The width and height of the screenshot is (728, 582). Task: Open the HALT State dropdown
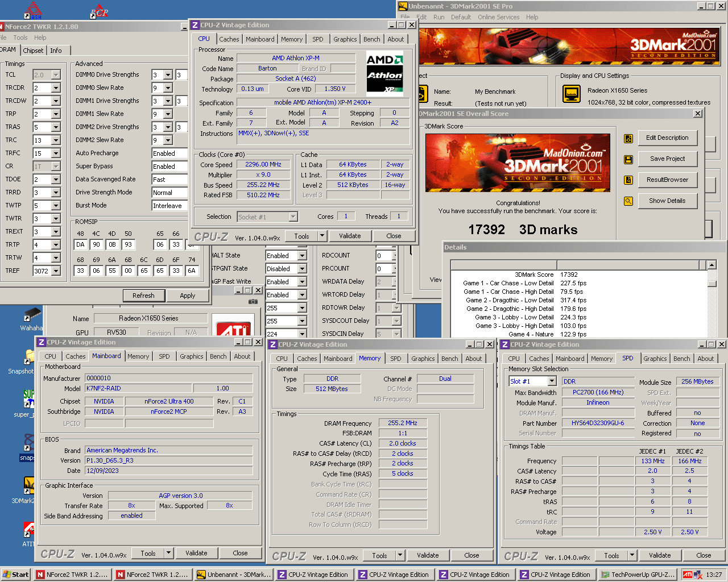[x=303, y=256]
